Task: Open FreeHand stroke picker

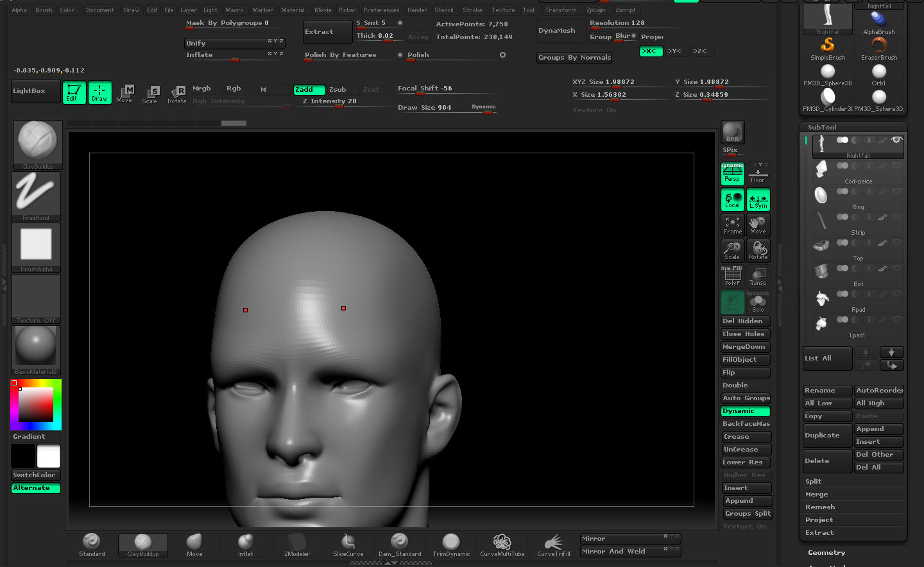Action: click(x=36, y=196)
